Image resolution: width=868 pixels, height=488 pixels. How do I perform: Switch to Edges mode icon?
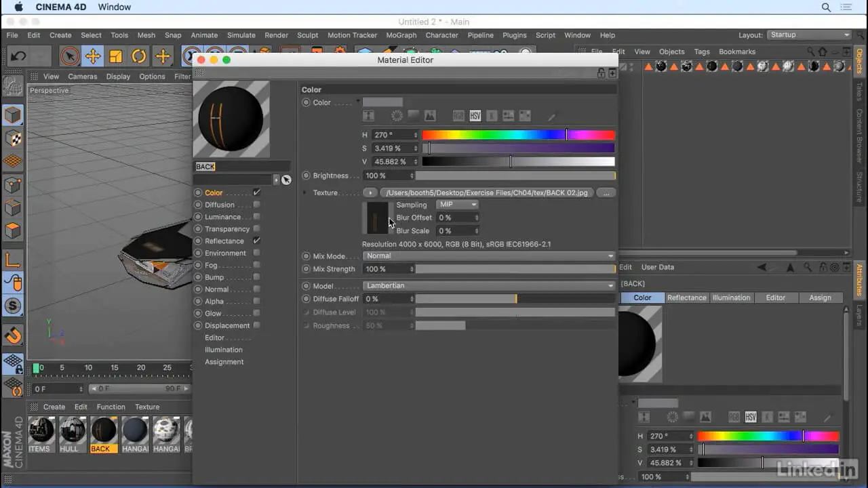pyautogui.click(x=13, y=208)
